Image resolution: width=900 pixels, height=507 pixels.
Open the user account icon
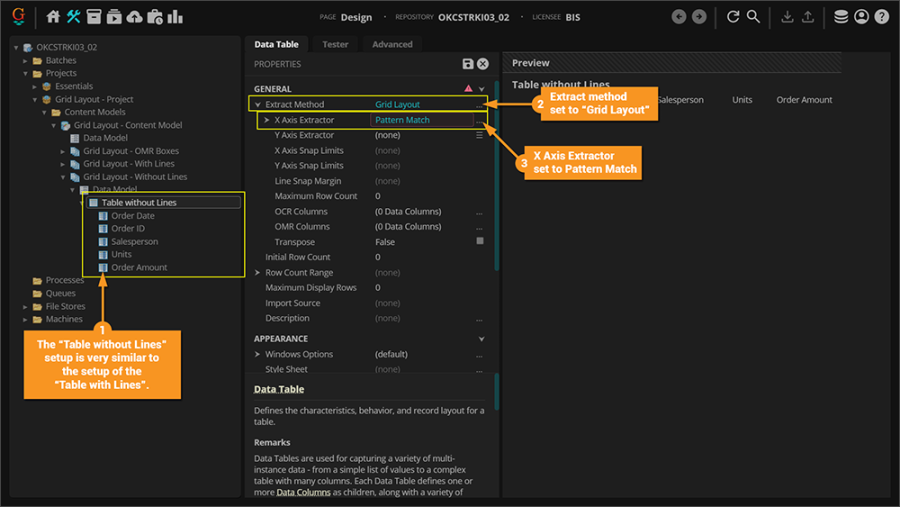[x=861, y=17]
